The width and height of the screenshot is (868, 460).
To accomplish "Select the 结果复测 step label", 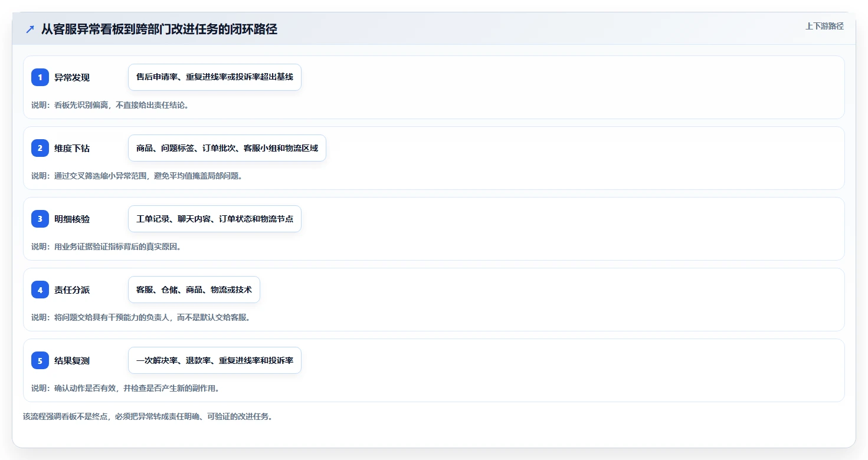I will (72, 360).
